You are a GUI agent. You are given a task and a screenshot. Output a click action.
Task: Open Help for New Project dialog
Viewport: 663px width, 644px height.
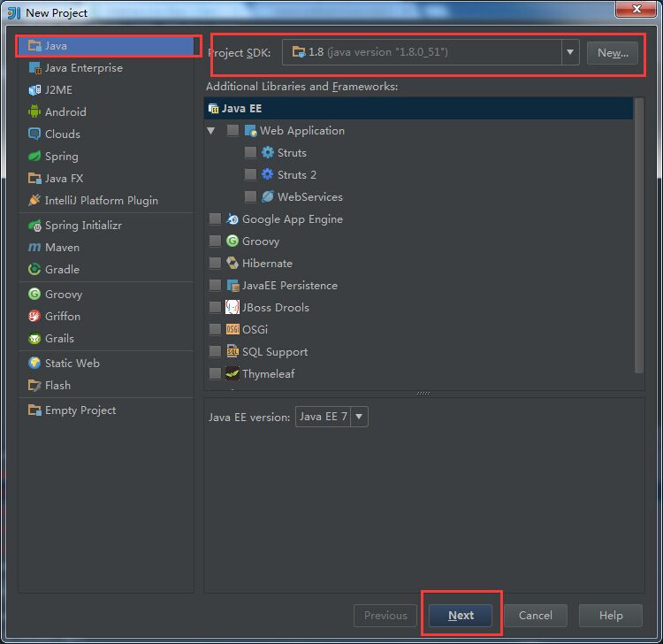coord(611,615)
